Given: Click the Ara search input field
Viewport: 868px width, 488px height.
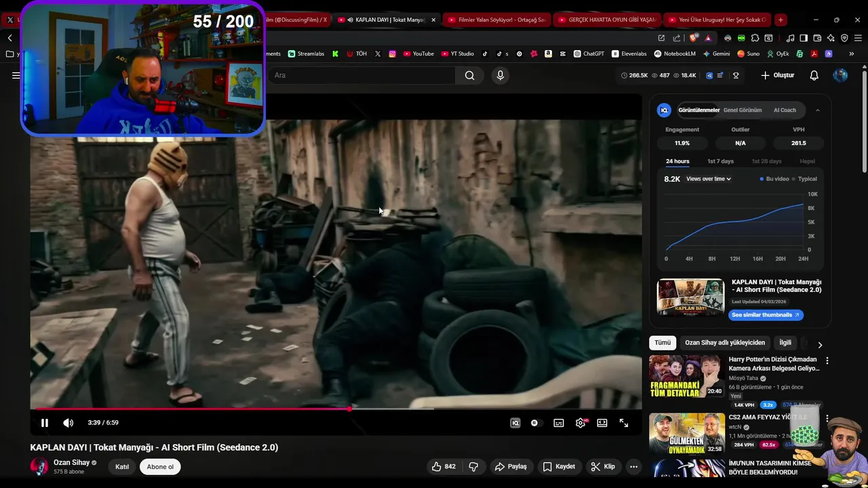Looking at the screenshot, I should coord(363,75).
